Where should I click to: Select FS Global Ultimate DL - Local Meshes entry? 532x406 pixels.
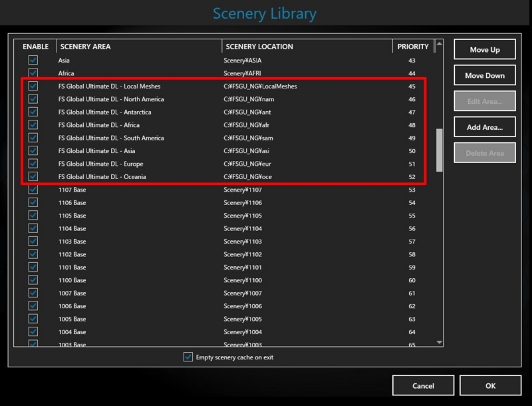click(x=109, y=86)
